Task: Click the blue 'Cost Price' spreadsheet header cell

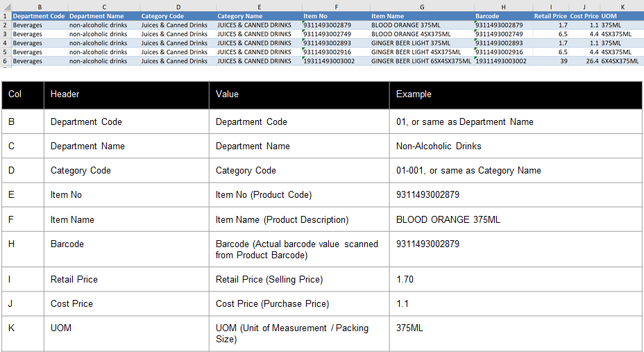Action: click(x=584, y=16)
